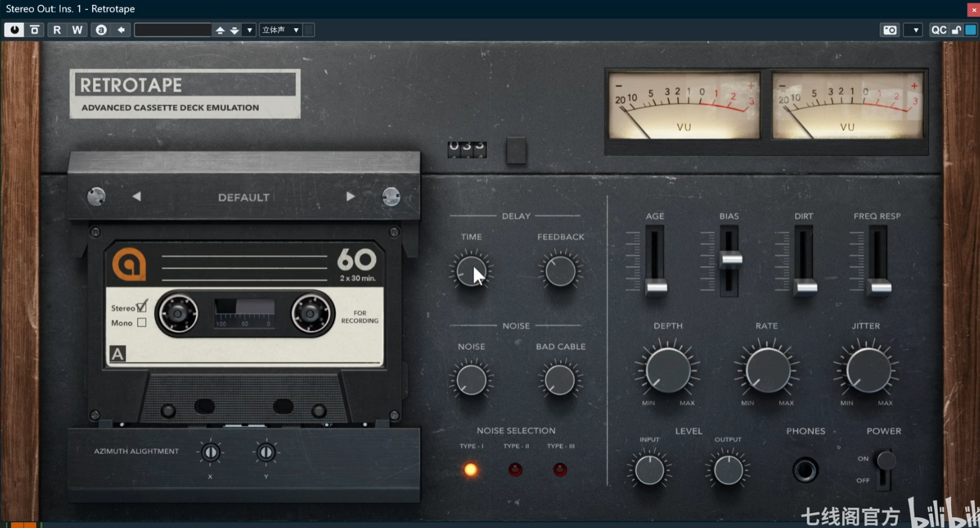
Task: Click the counter reset button
Action: pyautogui.click(x=516, y=150)
